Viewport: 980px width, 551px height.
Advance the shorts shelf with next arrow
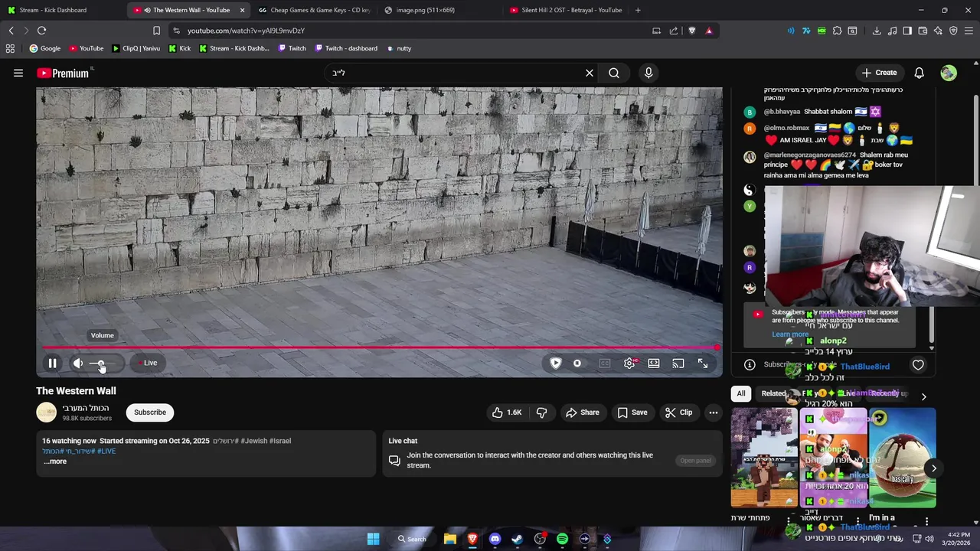point(933,468)
